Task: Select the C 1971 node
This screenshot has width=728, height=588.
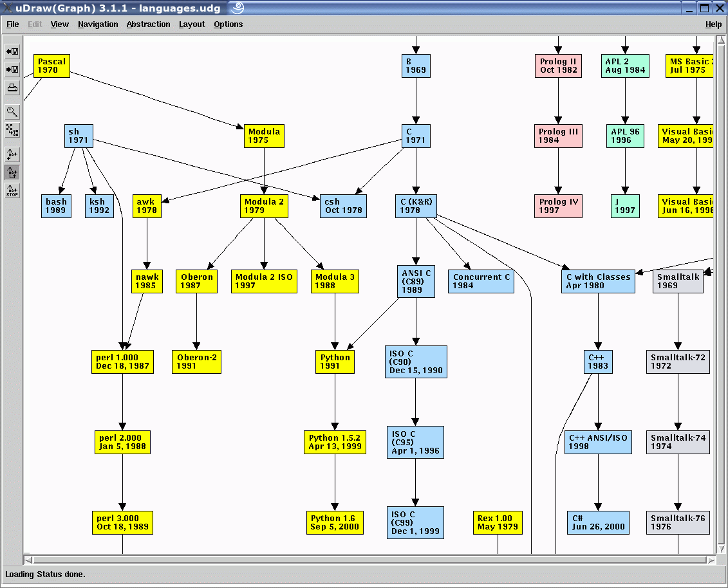Action: coord(416,136)
